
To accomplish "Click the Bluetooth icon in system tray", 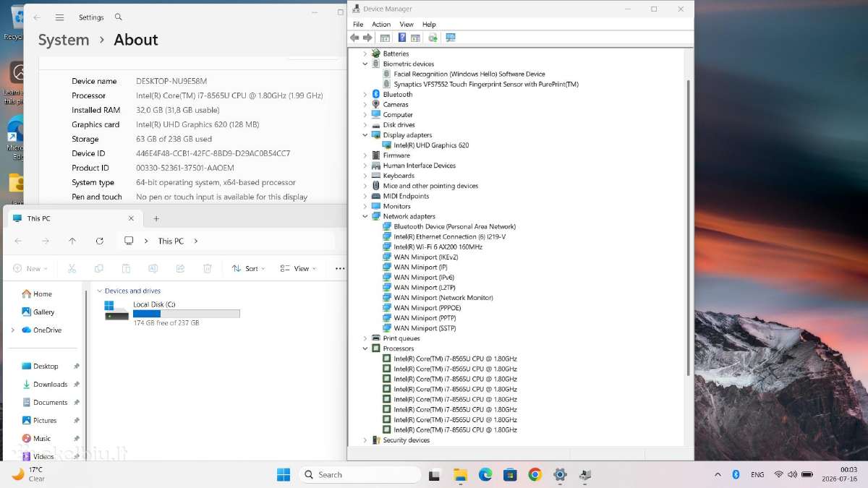I will 736,474.
